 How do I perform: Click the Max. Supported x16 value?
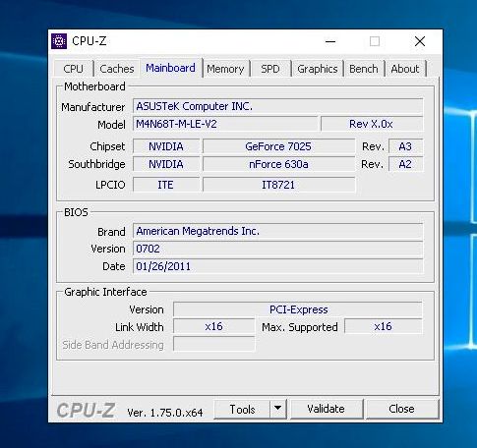(384, 326)
